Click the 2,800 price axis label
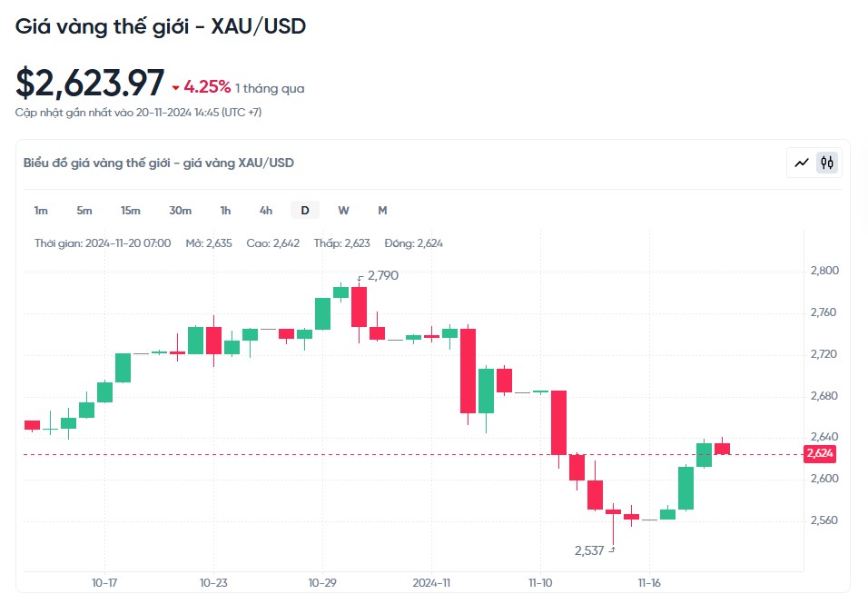 point(824,271)
